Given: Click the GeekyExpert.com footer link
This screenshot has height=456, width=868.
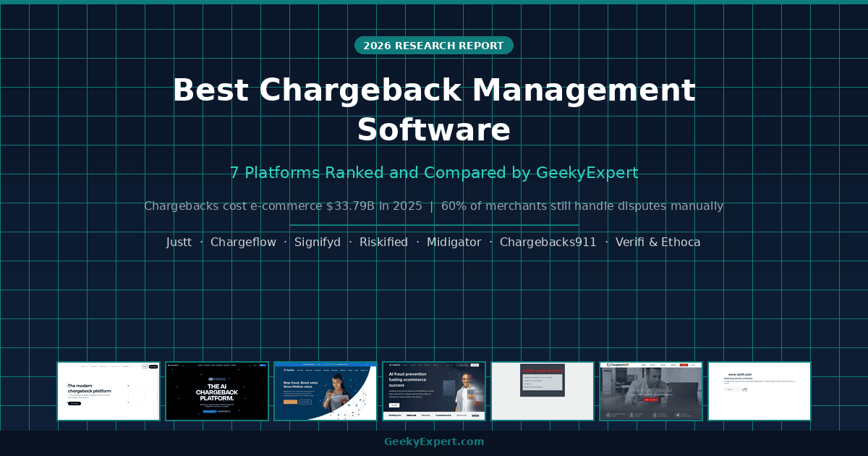Looking at the screenshot, I should (434, 442).
